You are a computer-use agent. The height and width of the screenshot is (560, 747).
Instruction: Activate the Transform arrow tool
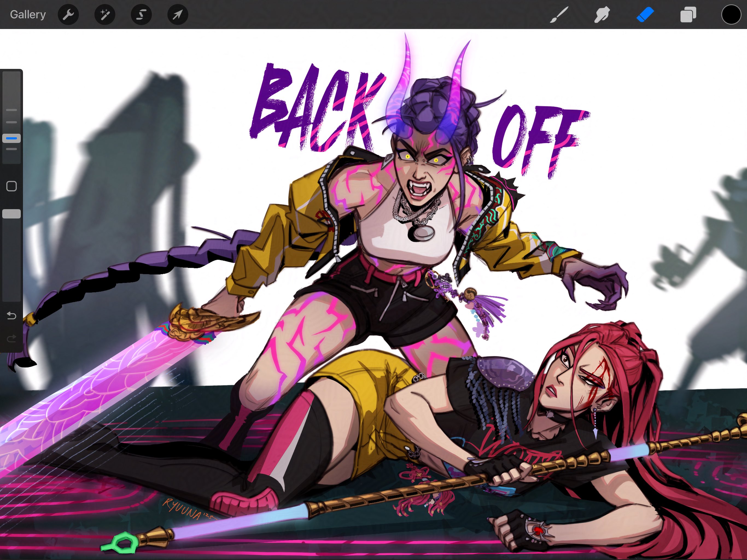(x=178, y=14)
